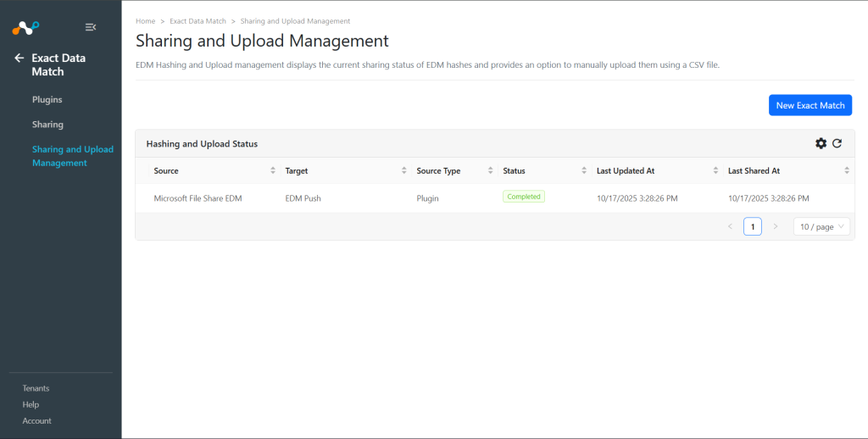This screenshot has width=868, height=439.
Task: Click Sharing and Upload Management breadcrumb
Action: [295, 21]
